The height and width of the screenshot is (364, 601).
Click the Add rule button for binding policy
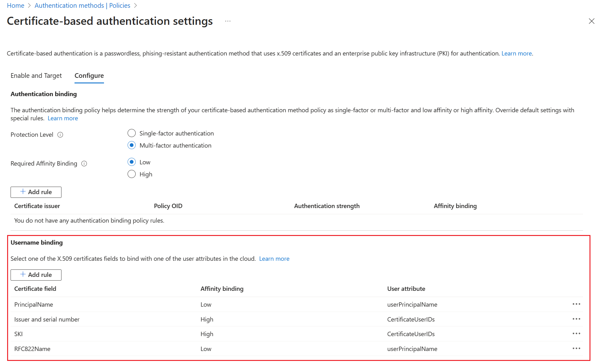[36, 192]
